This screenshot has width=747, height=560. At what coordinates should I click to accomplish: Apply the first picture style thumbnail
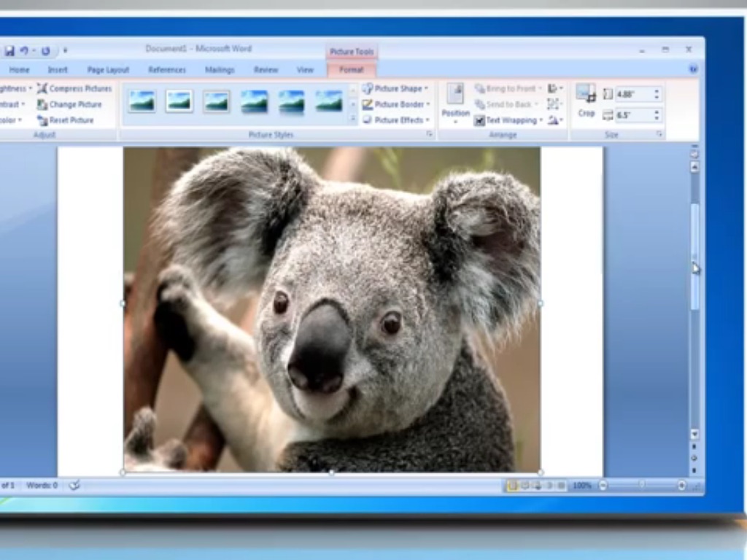142,101
